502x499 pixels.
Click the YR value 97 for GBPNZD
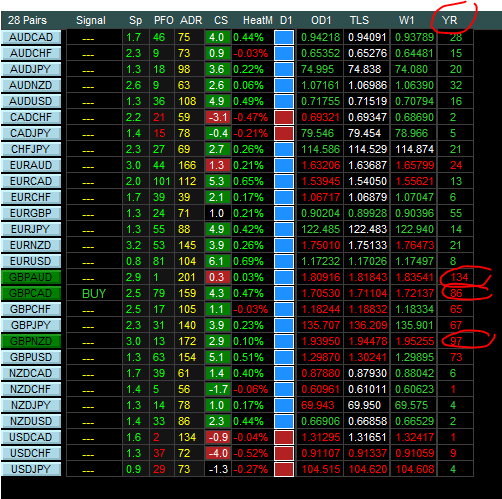pos(456,341)
